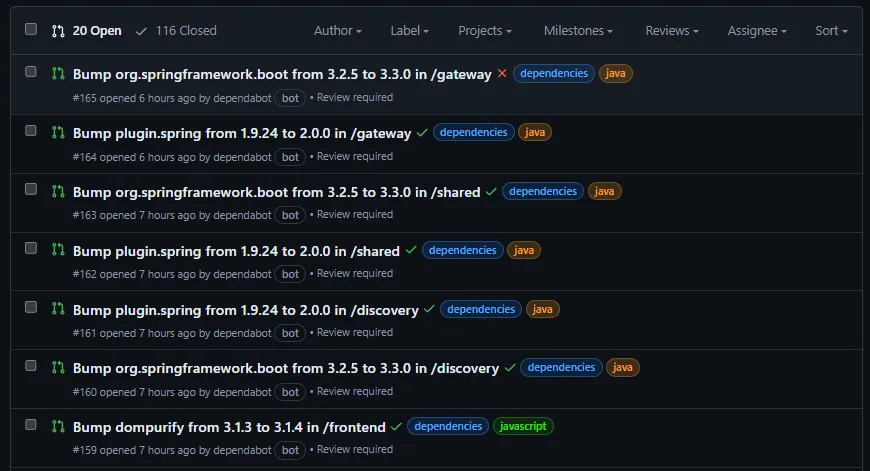Click the open pull request icon for PR #165
The height and width of the screenshot is (471, 870).
coord(58,73)
